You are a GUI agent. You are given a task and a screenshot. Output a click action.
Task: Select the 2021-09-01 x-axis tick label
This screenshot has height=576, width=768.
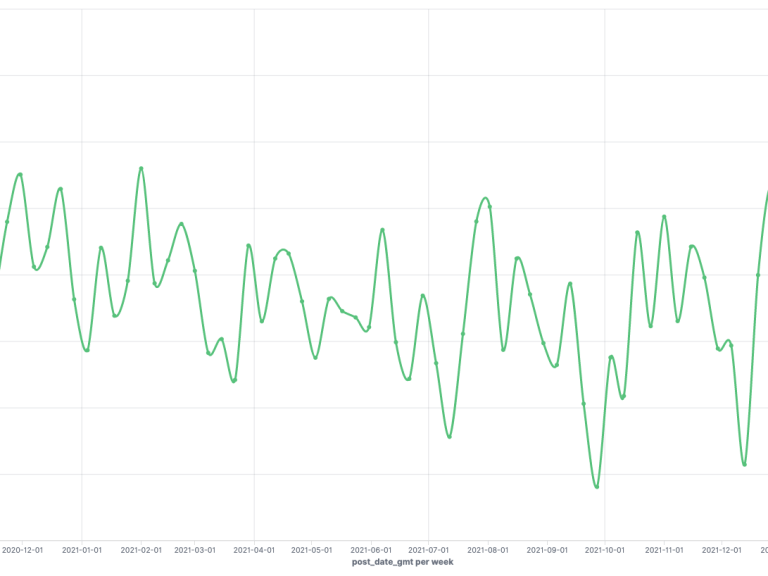[x=548, y=550]
